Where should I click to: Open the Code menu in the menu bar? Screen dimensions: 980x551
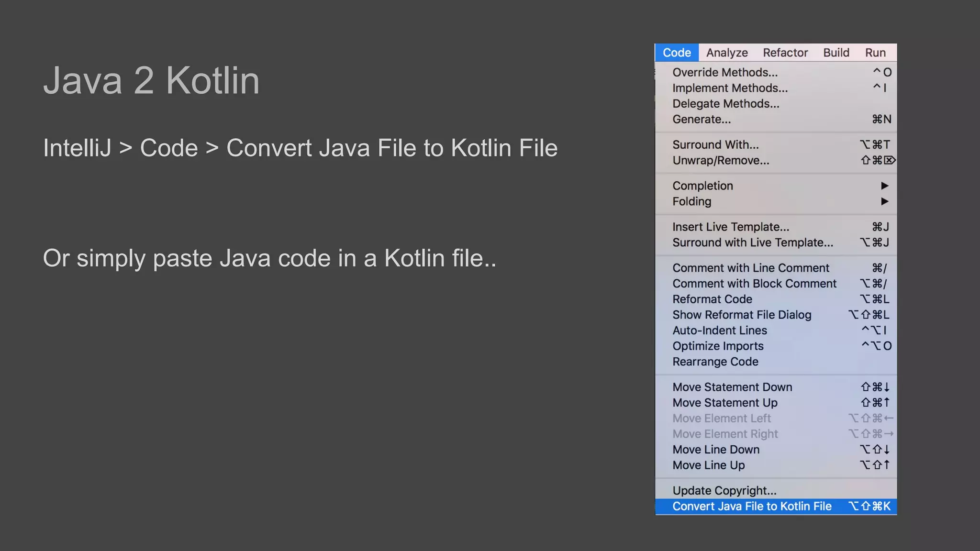pyautogui.click(x=677, y=53)
